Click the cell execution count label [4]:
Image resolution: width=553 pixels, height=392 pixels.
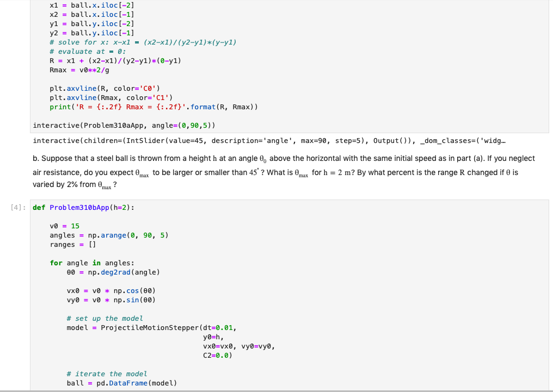point(16,207)
